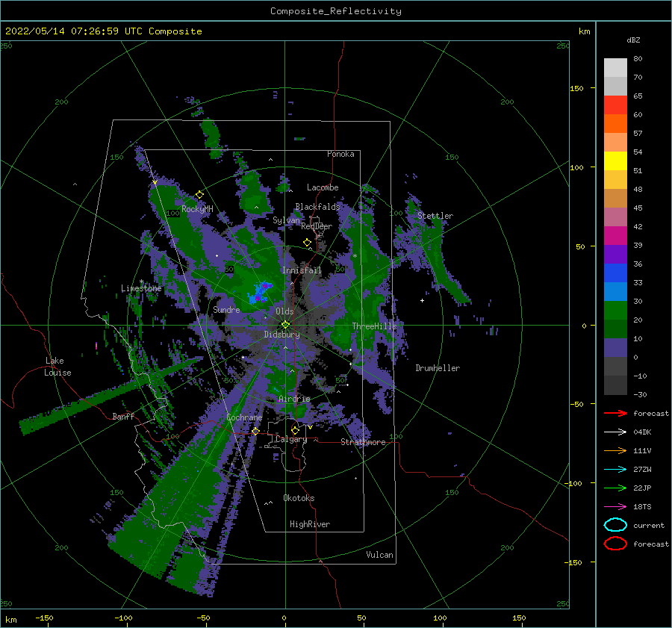Click the Composite_Reflectivity title
The width and height of the screenshot is (672, 628).
click(336, 11)
